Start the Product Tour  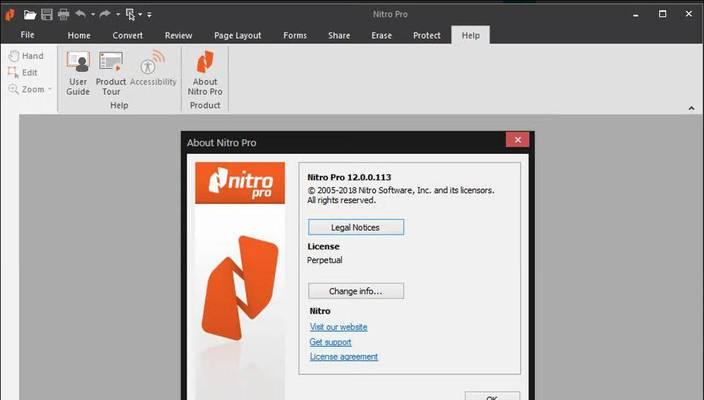tap(111, 73)
